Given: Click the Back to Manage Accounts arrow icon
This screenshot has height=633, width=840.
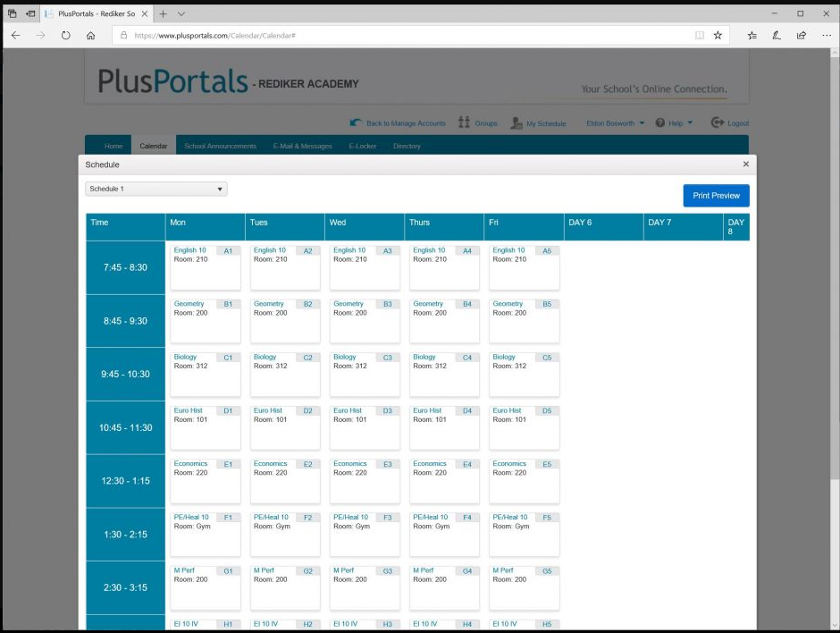Looking at the screenshot, I should coord(355,122).
